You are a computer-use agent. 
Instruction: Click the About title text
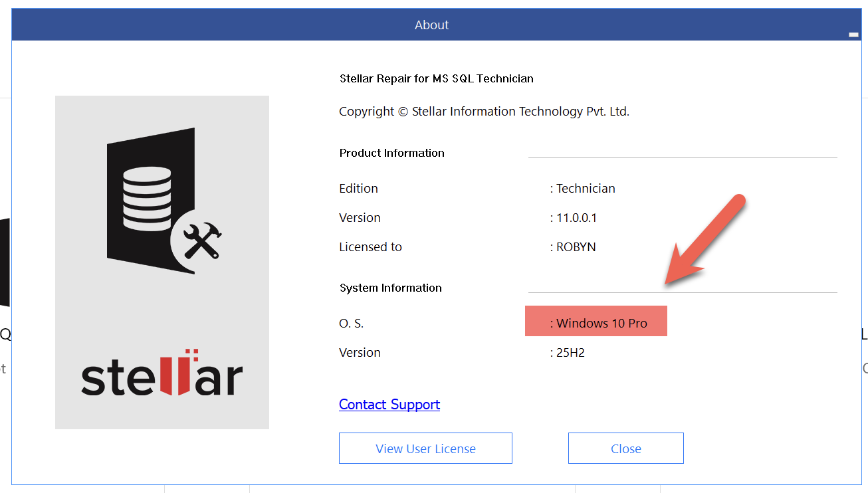(x=432, y=25)
